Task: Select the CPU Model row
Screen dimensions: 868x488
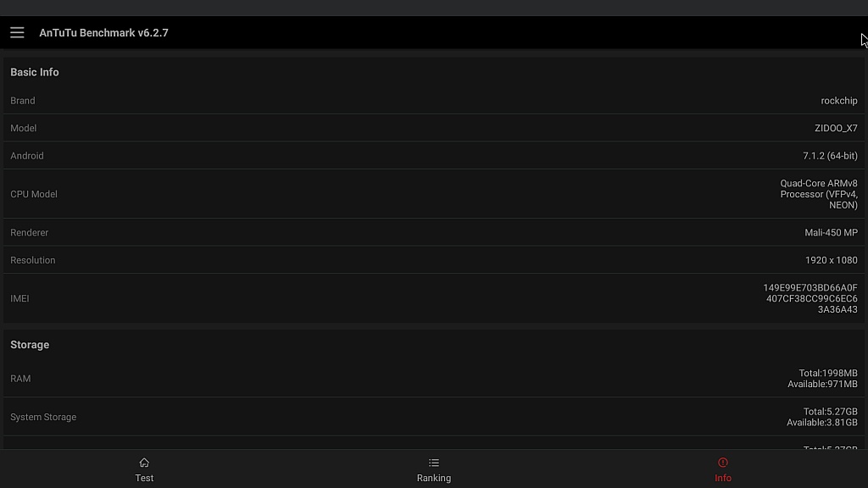Action: coord(434,194)
